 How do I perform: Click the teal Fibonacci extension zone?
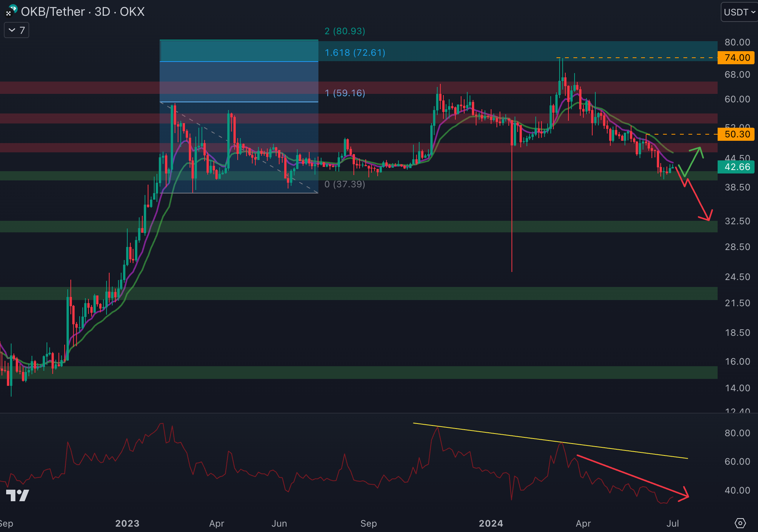coord(239,51)
